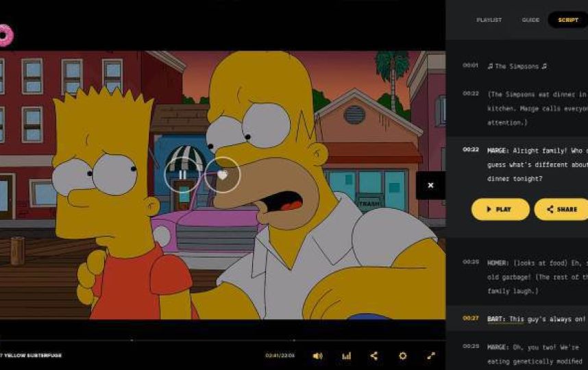This screenshot has width=588, height=370.
Task: Click the share icon in the bottom bar
Action: (x=373, y=356)
